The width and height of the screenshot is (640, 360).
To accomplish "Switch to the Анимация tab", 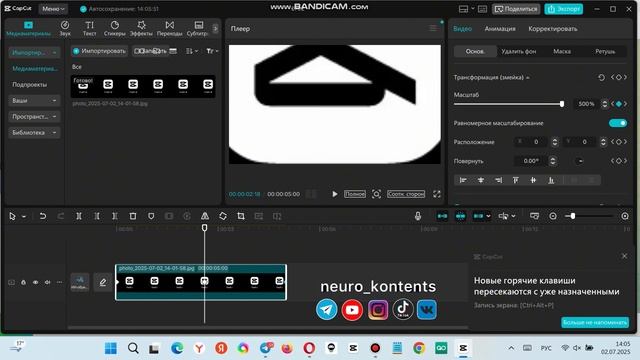I will point(500,29).
